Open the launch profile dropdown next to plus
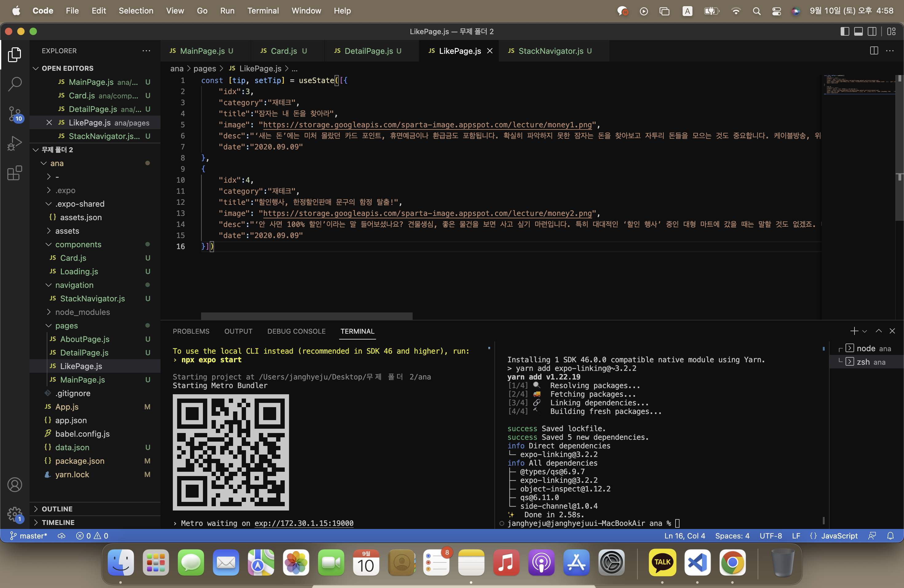This screenshot has width=904, height=588. (x=865, y=331)
